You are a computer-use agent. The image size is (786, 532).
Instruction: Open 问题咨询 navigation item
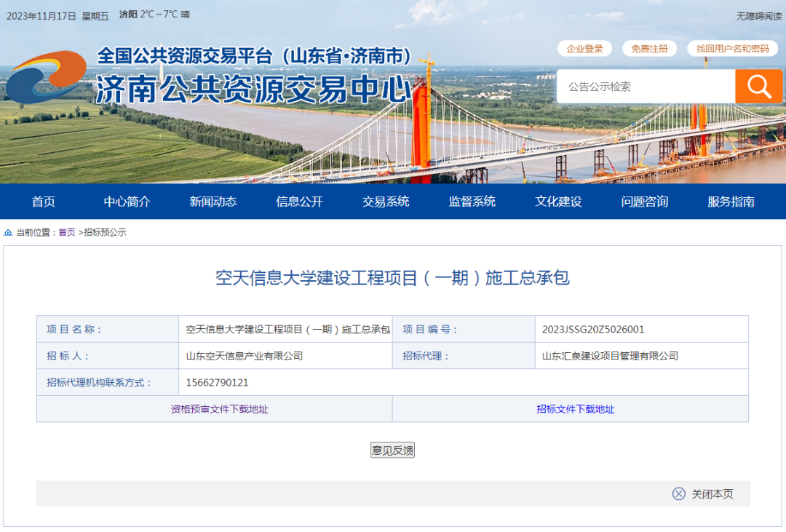point(644,202)
